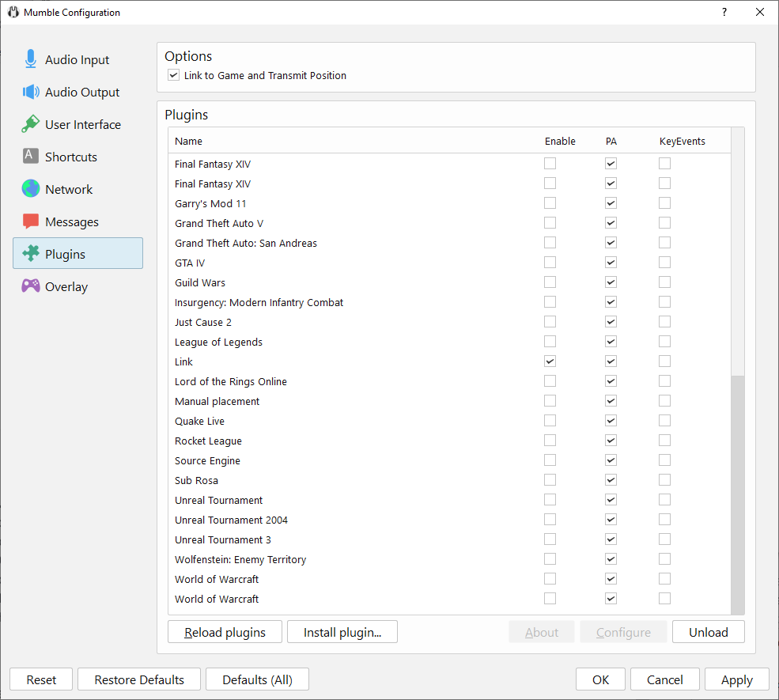Image resolution: width=779 pixels, height=700 pixels.
Task: Click the Audio Input microphone icon
Action: (31, 59)
